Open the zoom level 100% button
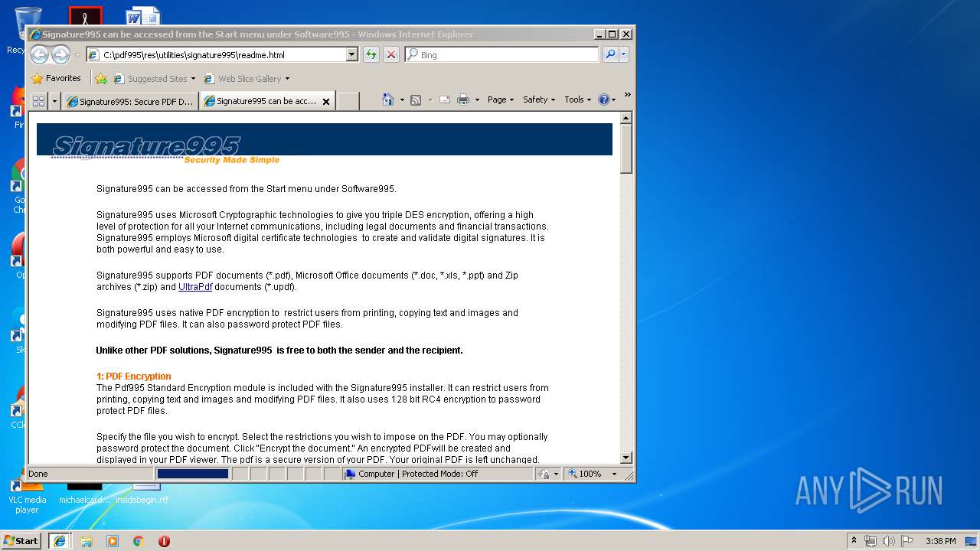This screenshot has width=980, height=551. tap(585, 474)
